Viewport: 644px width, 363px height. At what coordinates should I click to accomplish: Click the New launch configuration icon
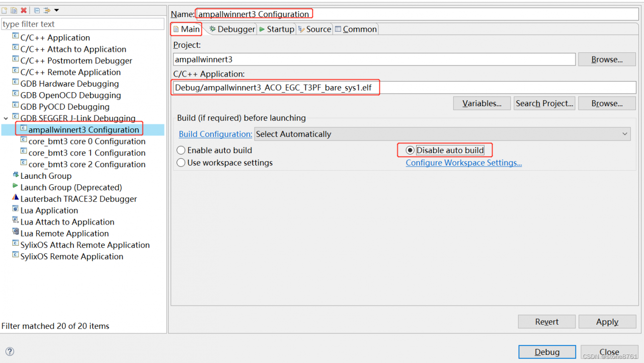coord(5,10)
